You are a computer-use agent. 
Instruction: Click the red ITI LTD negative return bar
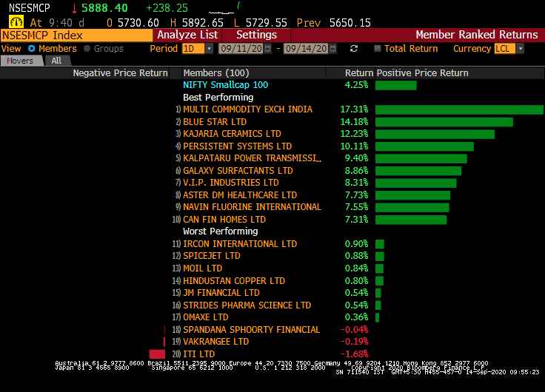point(156,354)
